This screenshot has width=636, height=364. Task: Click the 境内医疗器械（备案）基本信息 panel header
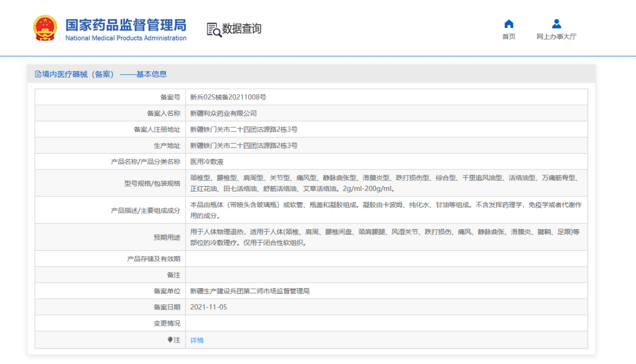[x=311, y=74]
